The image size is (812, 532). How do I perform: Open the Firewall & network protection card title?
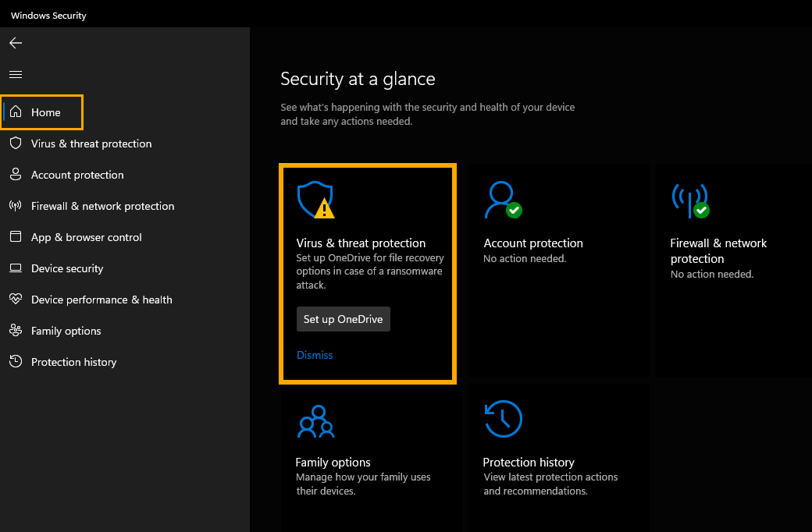[x=719, y=251]
